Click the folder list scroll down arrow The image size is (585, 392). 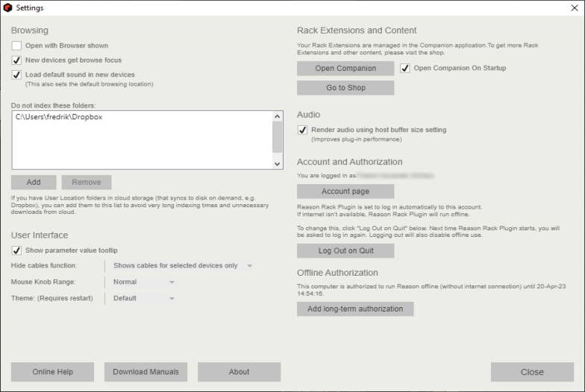pyautogui.click(x=278, y=164)
